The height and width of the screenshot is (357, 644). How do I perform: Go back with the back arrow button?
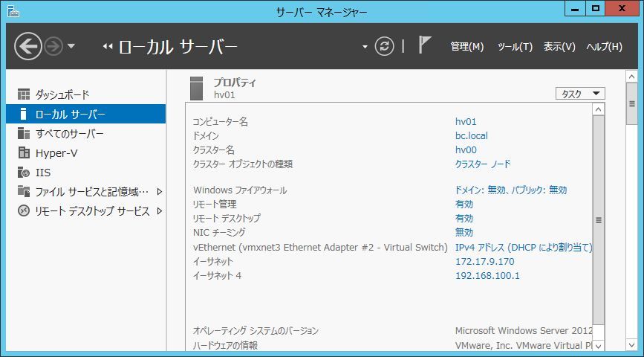(x=28, y=46)
